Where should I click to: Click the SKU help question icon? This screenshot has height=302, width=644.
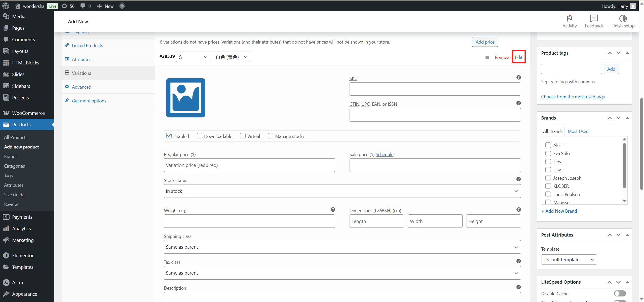(518, 78)
